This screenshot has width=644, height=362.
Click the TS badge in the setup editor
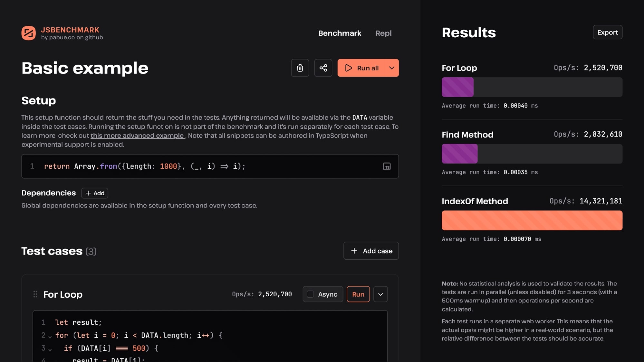[x=387, y=166]
